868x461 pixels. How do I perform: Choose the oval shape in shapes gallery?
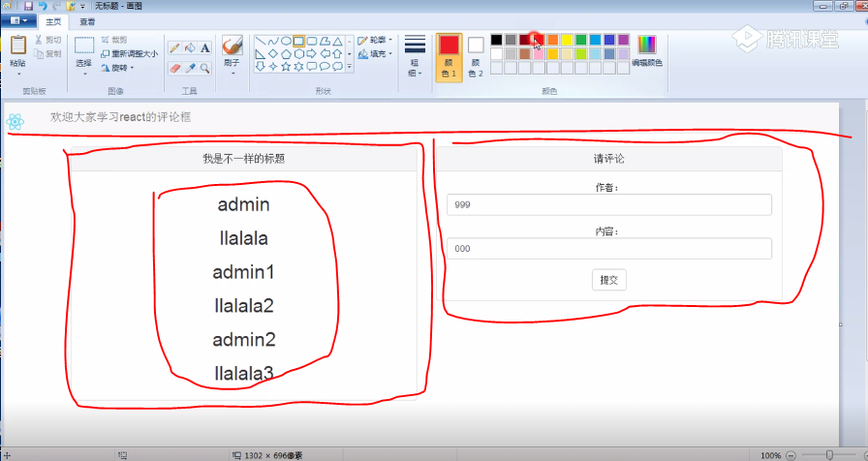286,41
